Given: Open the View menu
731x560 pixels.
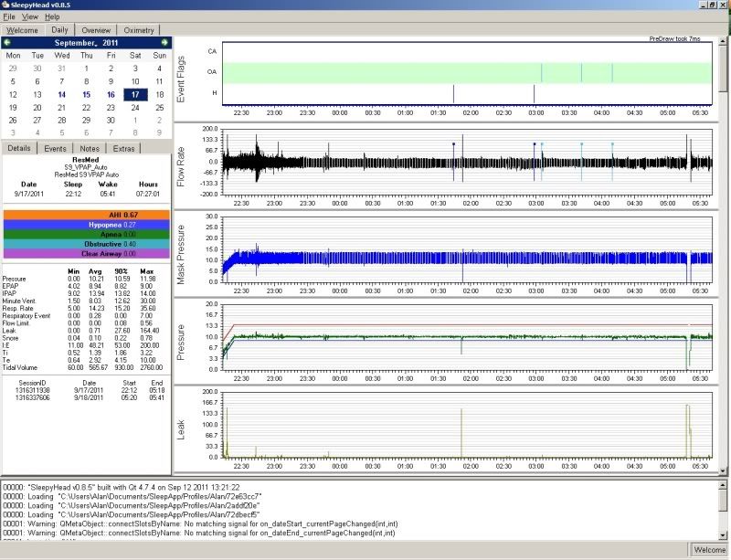Looking at the screenshot, I should click(30, 16).
